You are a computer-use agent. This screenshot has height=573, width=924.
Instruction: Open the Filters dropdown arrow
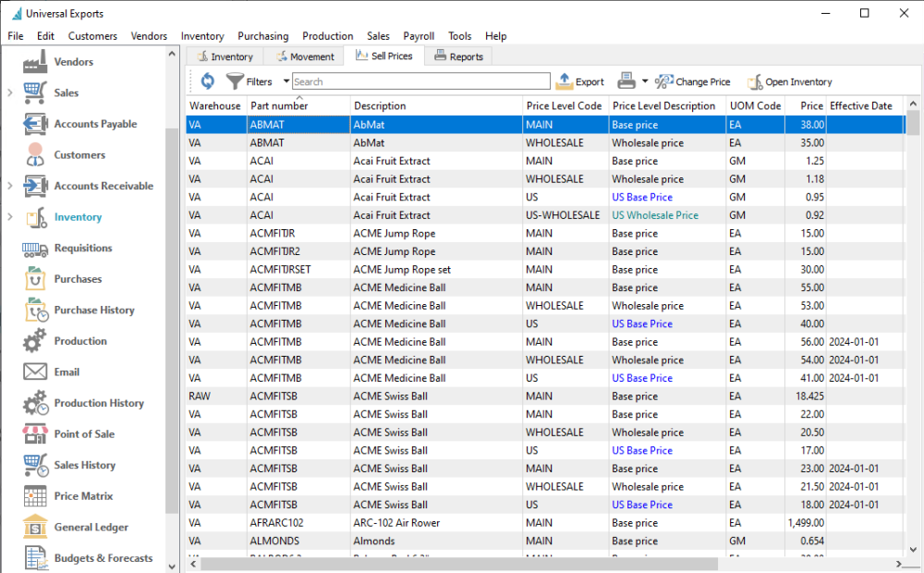point(286,81)
